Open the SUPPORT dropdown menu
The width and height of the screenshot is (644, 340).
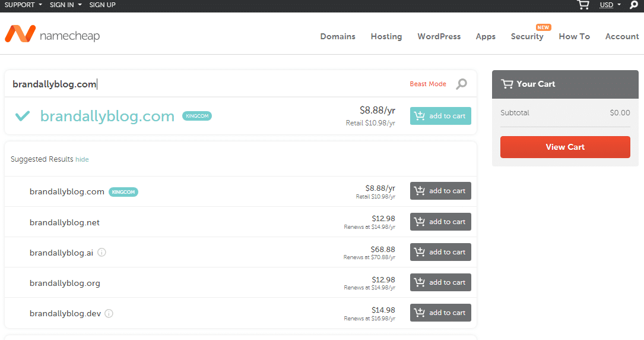23,5
